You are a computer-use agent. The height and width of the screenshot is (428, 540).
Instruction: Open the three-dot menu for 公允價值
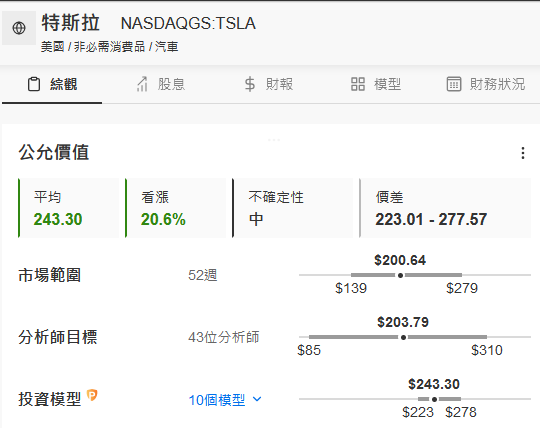pos(523,153)
